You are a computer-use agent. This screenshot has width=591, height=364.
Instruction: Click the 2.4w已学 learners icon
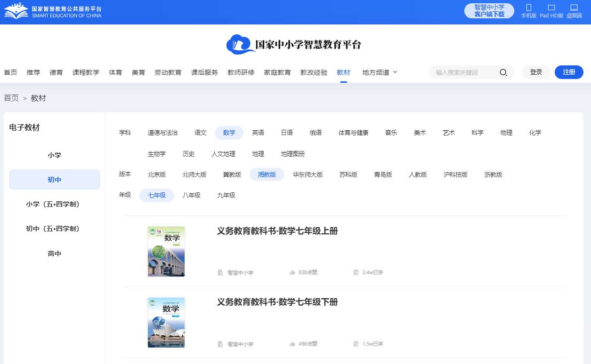[x=356, y=272]
